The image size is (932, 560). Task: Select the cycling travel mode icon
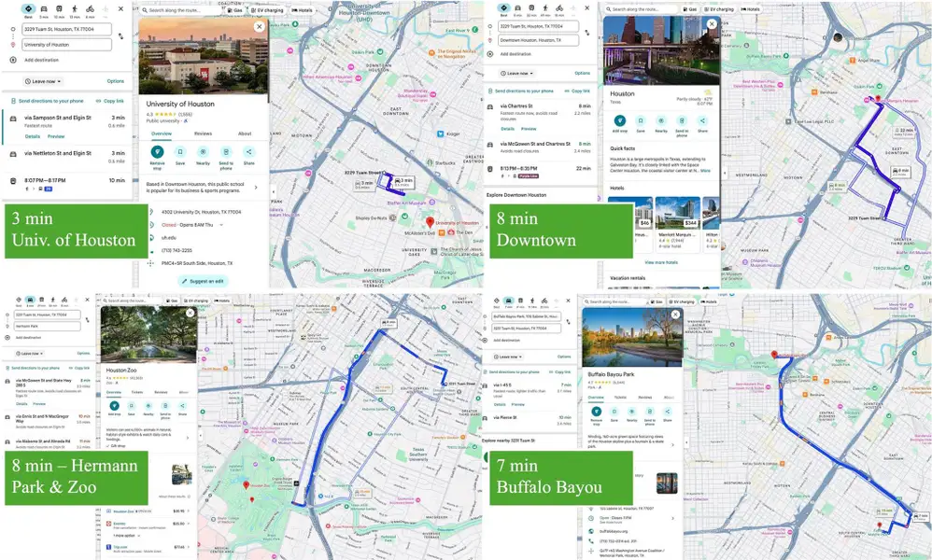tap(92, 8)
